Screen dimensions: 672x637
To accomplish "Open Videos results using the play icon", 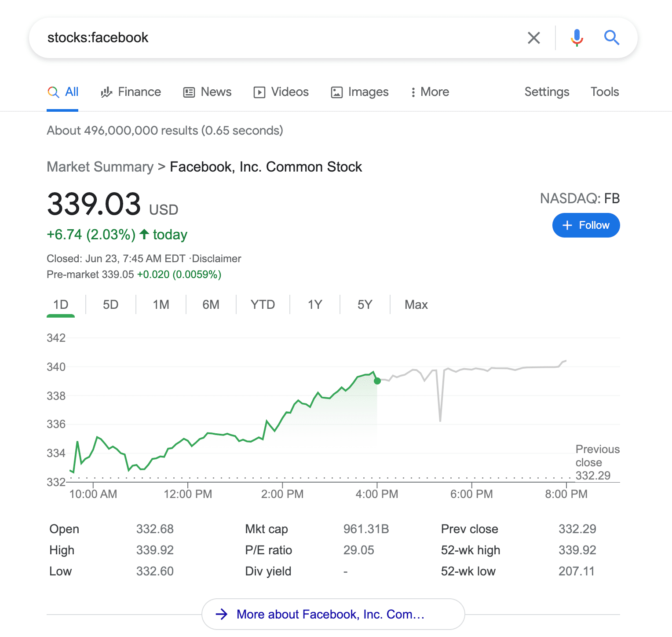I will click(260, 92).
